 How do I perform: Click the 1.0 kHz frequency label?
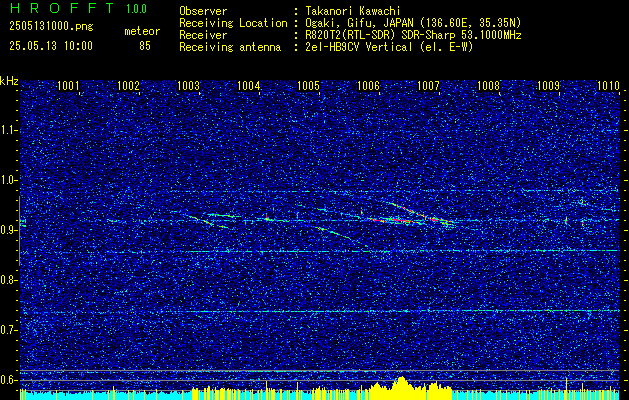(x=9, y=180)
